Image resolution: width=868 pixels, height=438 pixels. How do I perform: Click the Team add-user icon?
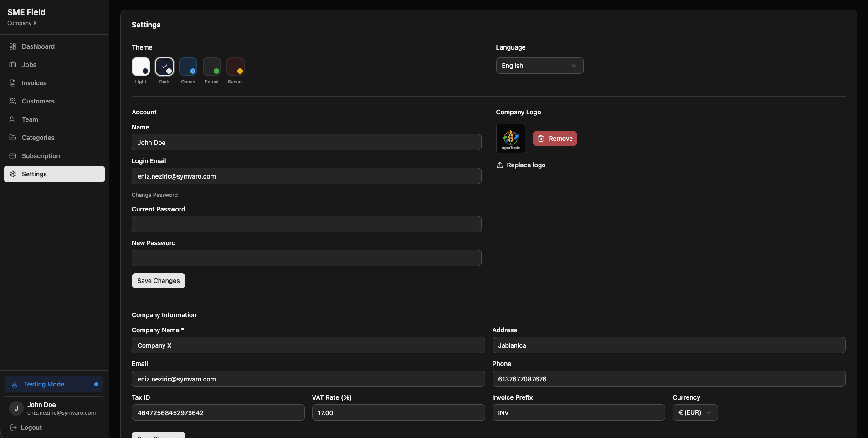coord(13,119)
